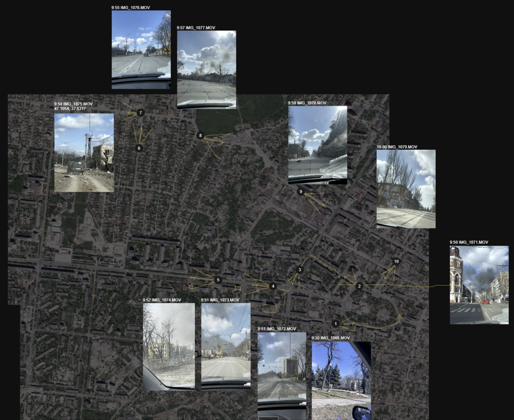Select map marker number 9
Image resolution: width=514 pixels, height=420 pixels.
click(301, 191)
